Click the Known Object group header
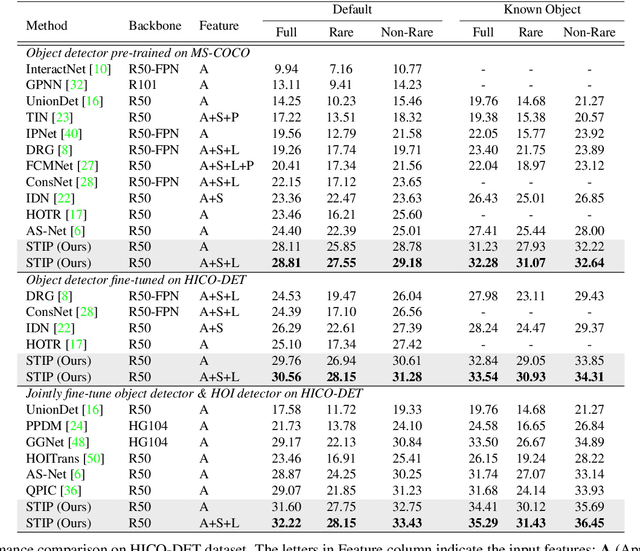 coord(545,10)
